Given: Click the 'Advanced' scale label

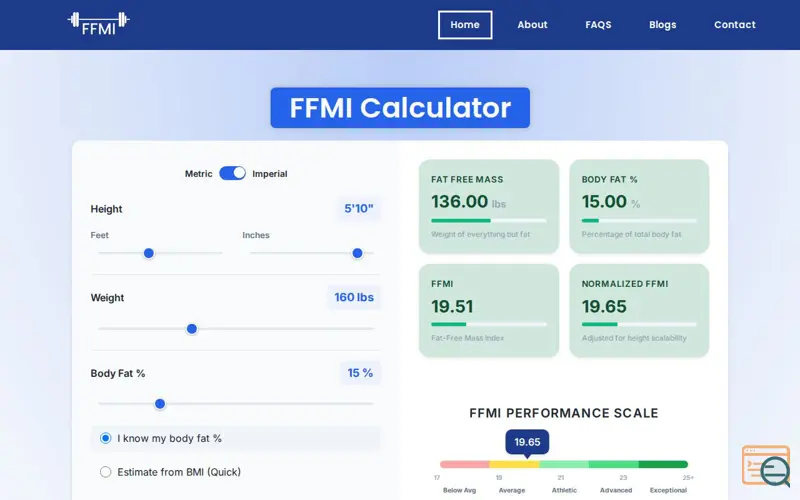Looking at the screenshot, I should click(616, 490).
